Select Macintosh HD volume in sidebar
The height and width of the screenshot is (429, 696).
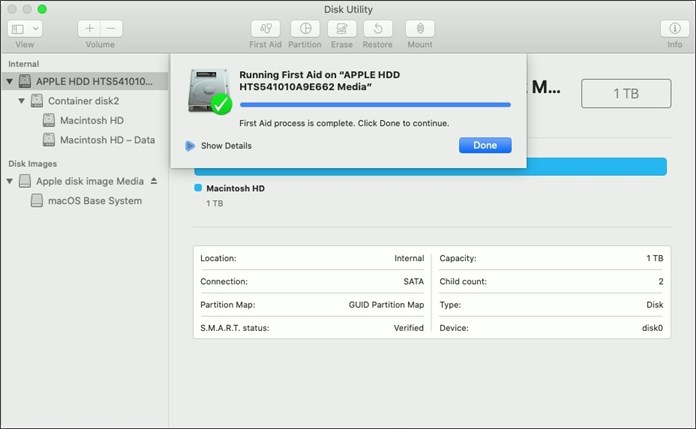pyautogui.click(x=91, y=120)
